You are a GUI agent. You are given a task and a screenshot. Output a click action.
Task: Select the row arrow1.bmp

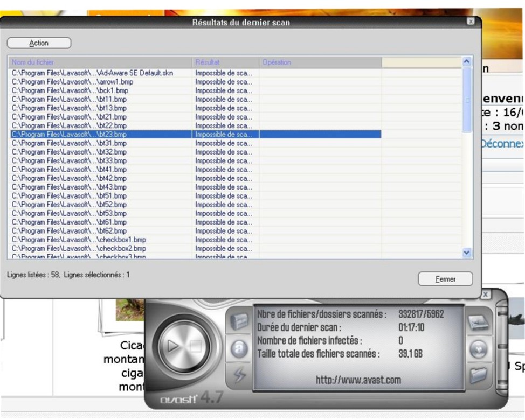[x=196, y=82]
